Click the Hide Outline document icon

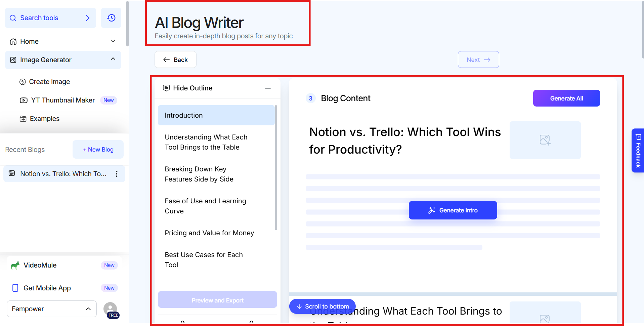pyautogui.click(x=166, y=88)
